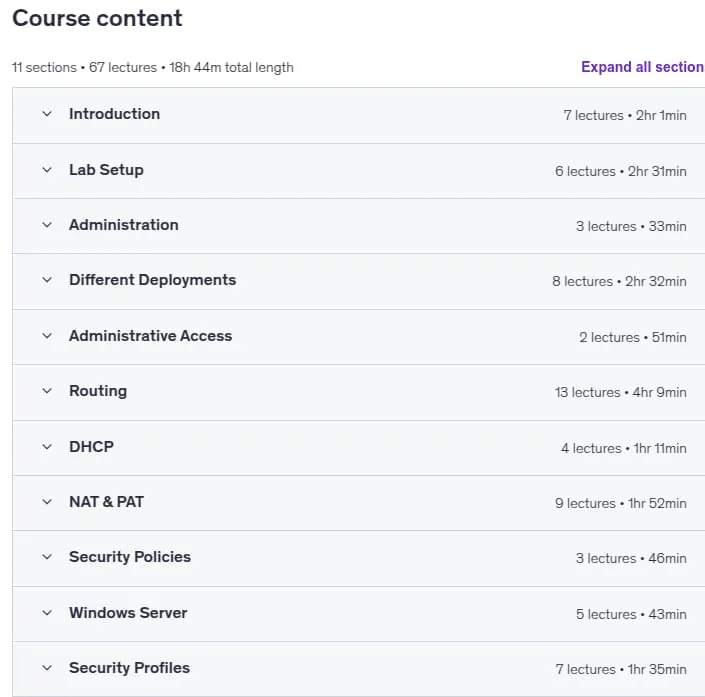Click the Security Profiles heading
The width and height of the screenshot is (705, 697).
[129, 668]
